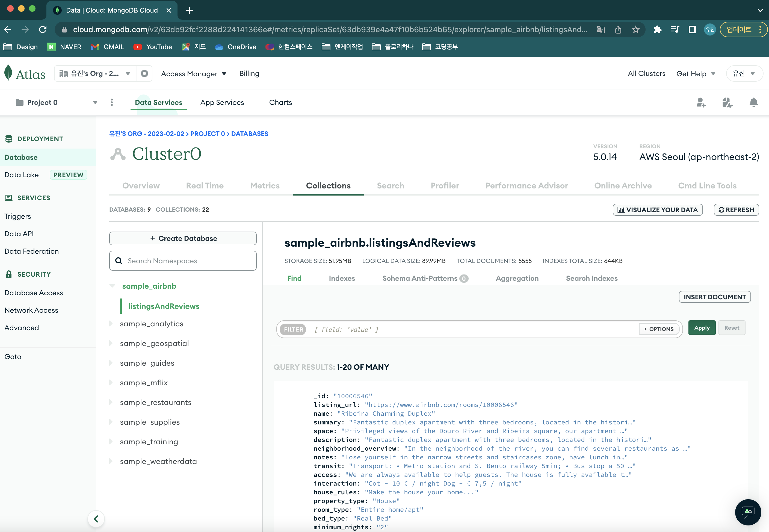Open the Search Indexes collection tab
The width and height of the screenshot is (769, 532).
click(592, 278)
